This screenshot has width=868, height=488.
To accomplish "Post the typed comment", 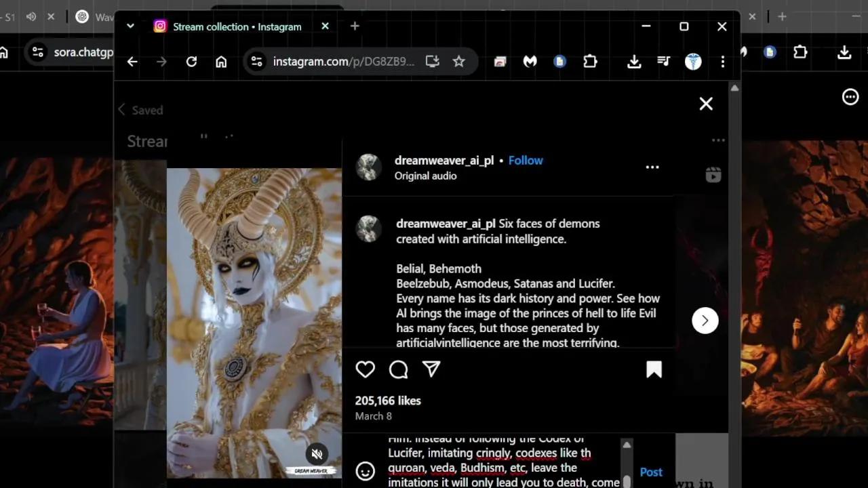I will [651, 472].
